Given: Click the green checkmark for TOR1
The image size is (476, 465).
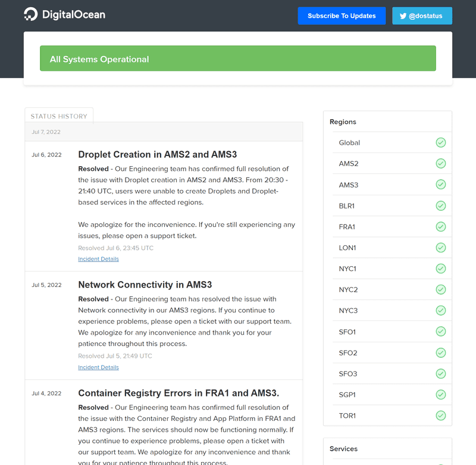Looking at the screenshot, I should [441, 415].
